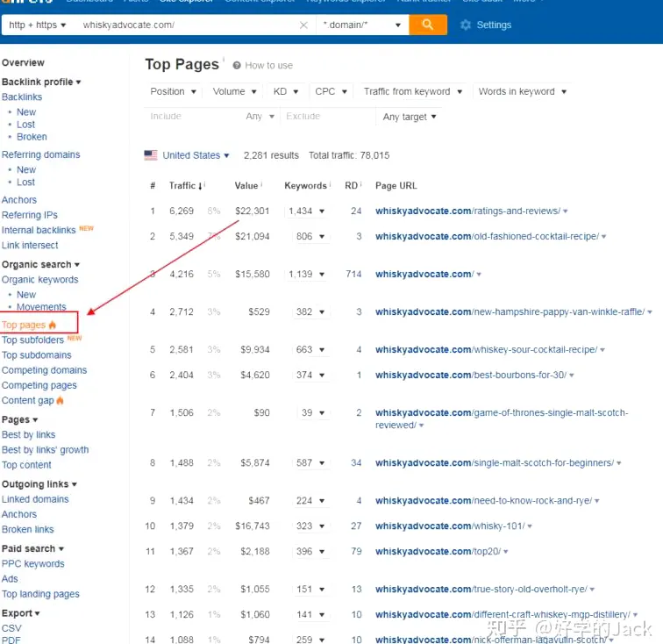Open the Top subfolders report

tap(32, 340)
